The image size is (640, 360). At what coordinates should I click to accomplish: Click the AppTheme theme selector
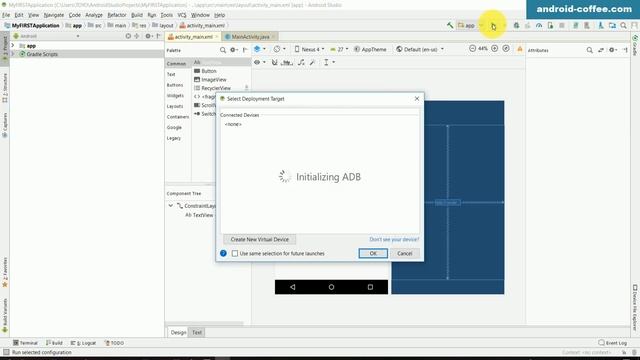coord(370,49)
